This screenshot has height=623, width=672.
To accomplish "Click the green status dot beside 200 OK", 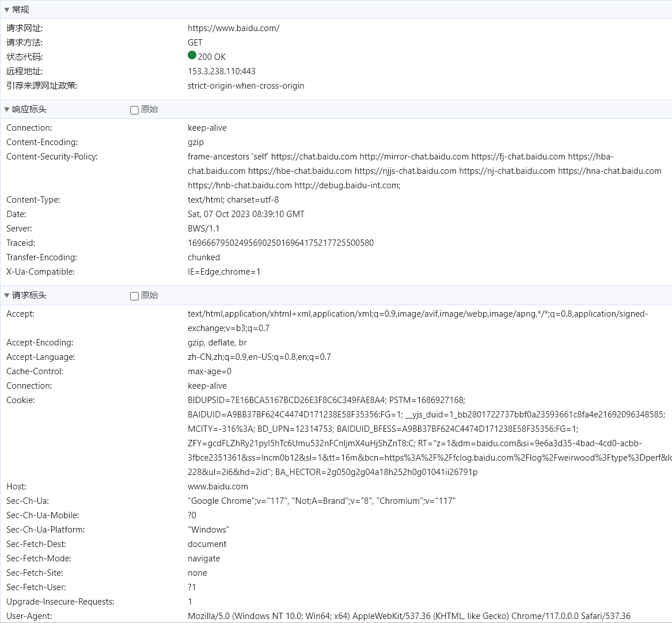I will point(192,55).
